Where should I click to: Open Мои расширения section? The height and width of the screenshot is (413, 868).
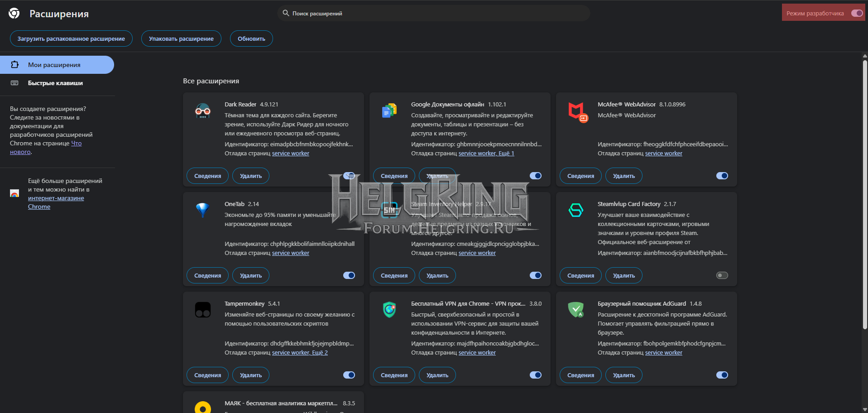click(57, 65)
